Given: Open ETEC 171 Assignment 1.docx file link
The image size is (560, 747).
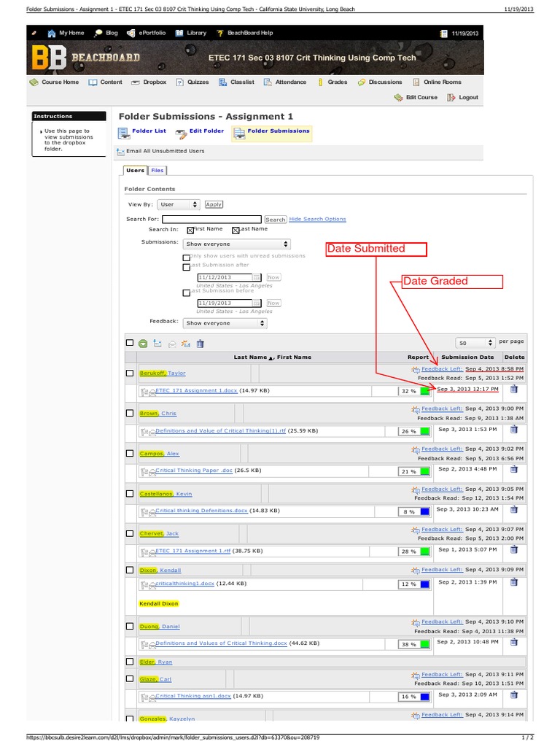Looking at the screenshot, I should pos(196,390).
